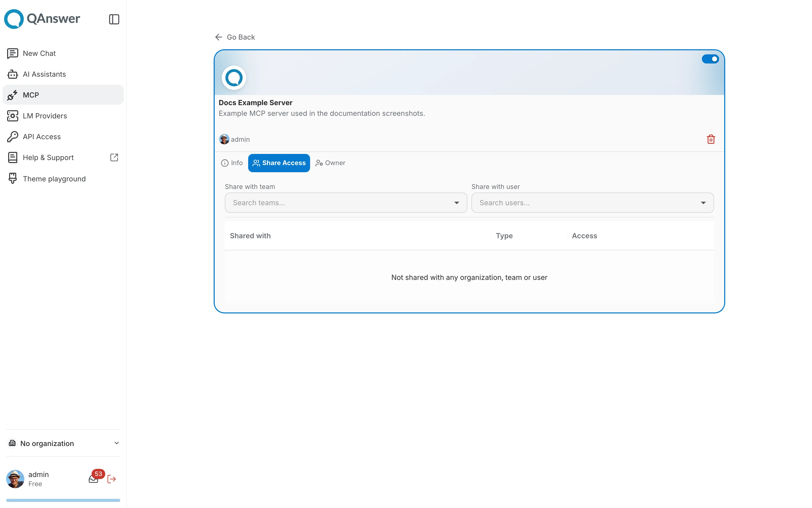Click the Share with user label
Viewport: 812px width, 508px height.
click(496, 186)
